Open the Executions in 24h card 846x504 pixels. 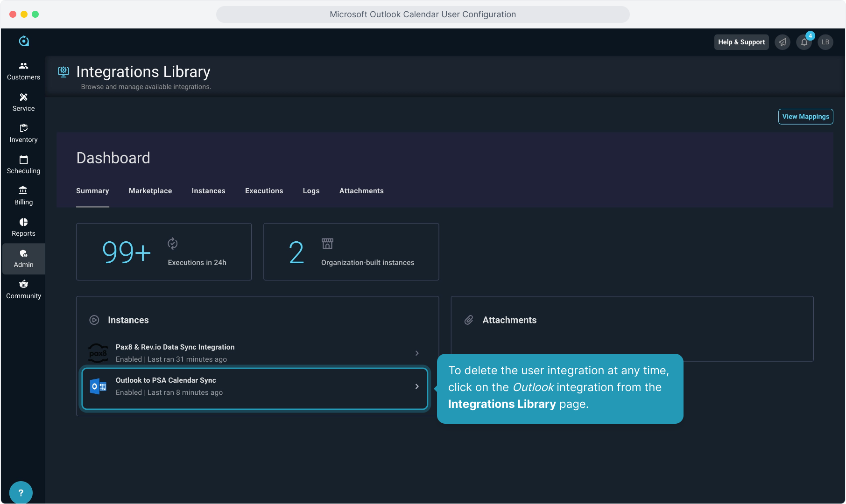[x=164, y=252]
